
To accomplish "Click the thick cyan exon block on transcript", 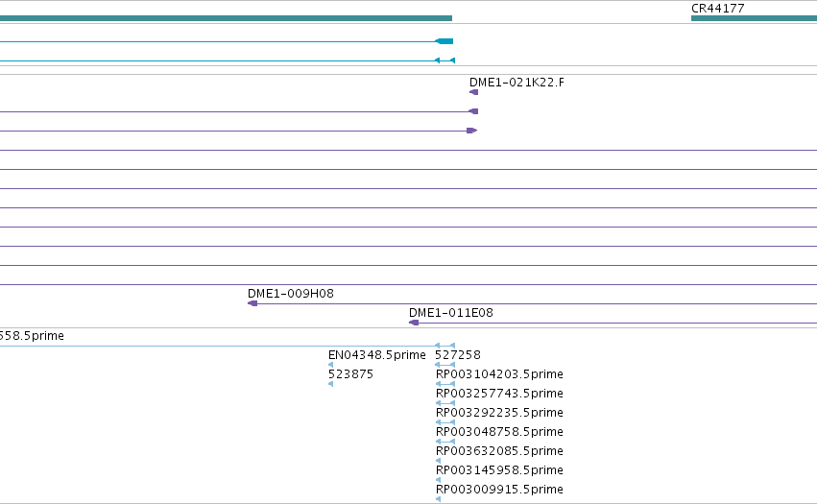I will pos(445,41).
